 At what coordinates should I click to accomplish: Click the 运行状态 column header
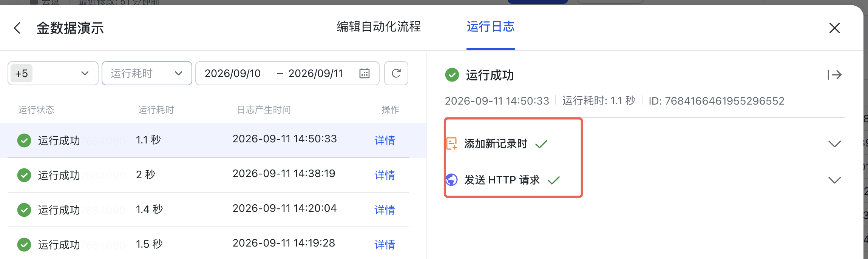coord(36,110)
